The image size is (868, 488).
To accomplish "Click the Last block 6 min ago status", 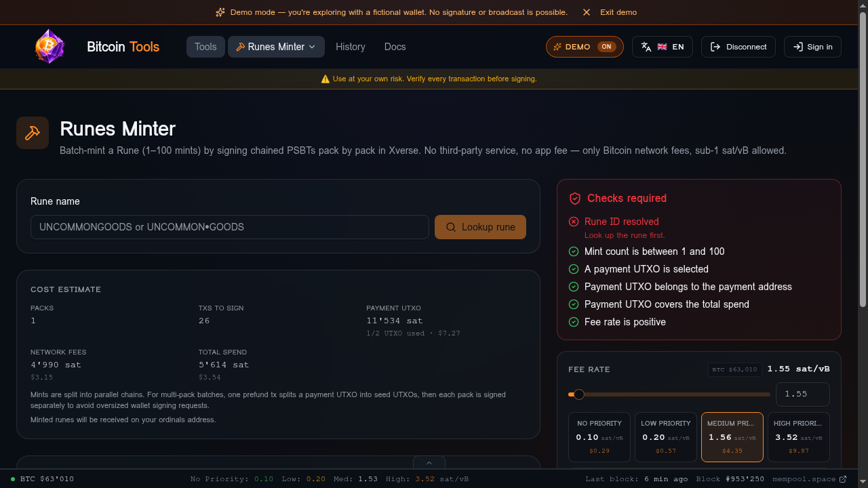I will pos(636,479).
